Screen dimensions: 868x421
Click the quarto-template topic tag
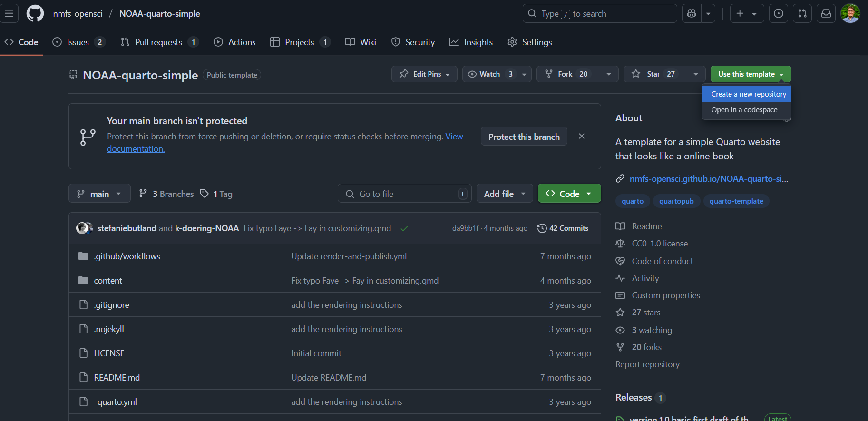[x=736, y=201]
